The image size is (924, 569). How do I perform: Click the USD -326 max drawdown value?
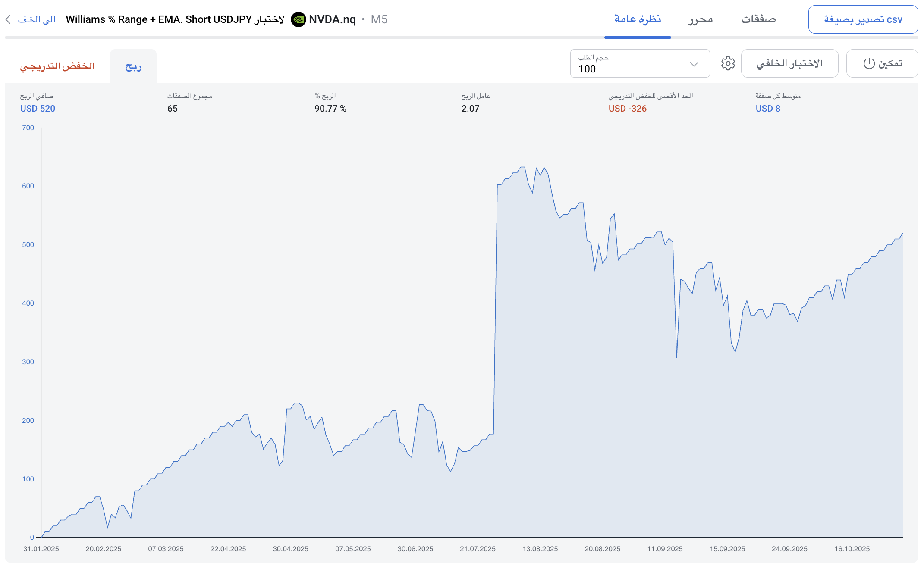[x=627, y=109]
